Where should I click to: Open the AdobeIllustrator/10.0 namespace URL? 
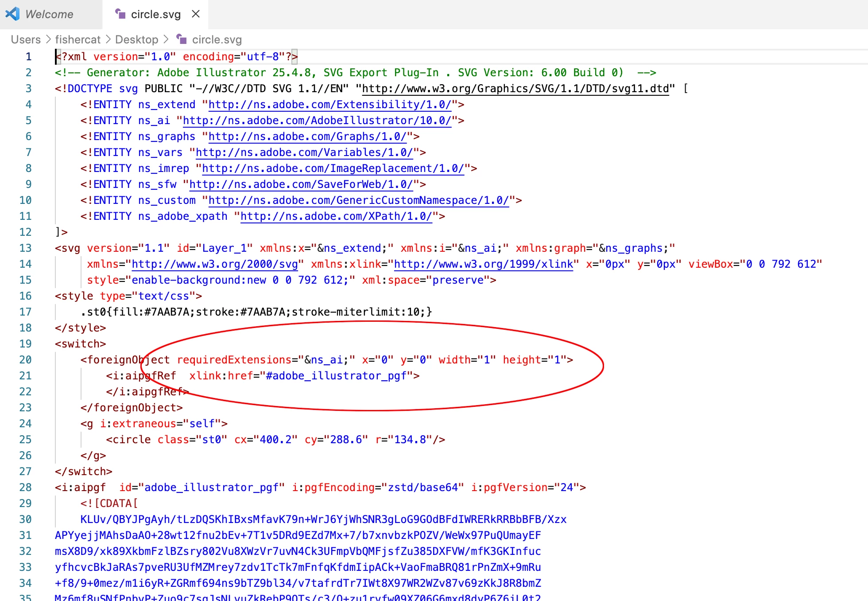(317, 121)
